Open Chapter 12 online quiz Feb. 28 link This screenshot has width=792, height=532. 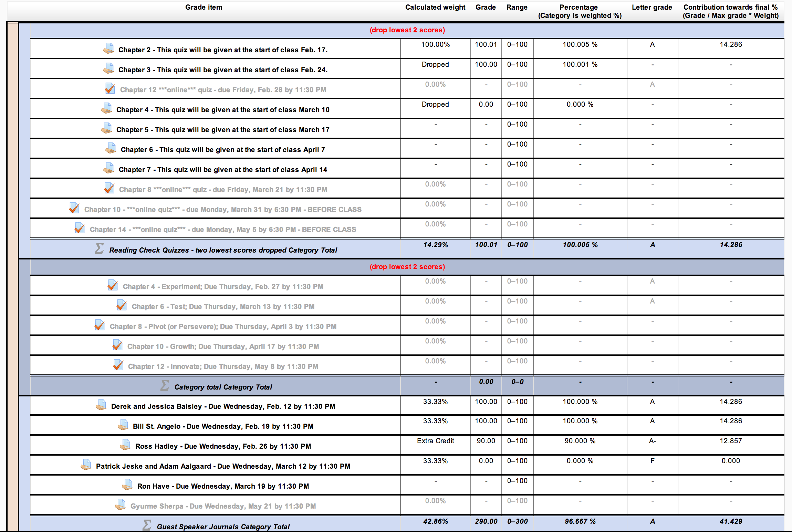point(223,90)
